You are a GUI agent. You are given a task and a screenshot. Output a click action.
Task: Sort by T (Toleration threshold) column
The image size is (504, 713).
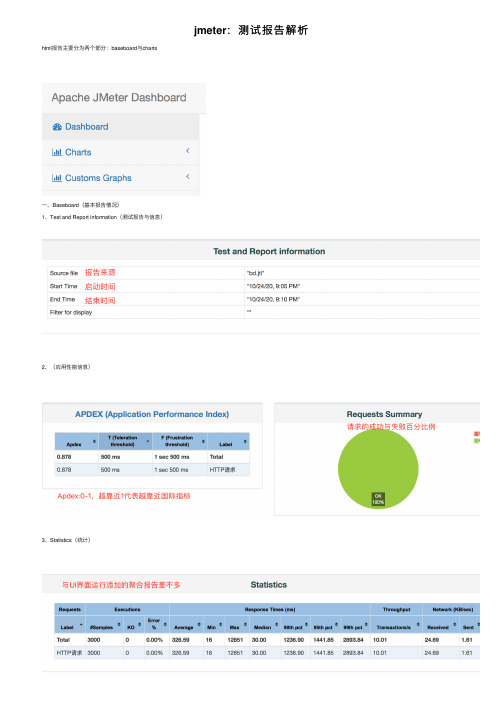(126, 442)
